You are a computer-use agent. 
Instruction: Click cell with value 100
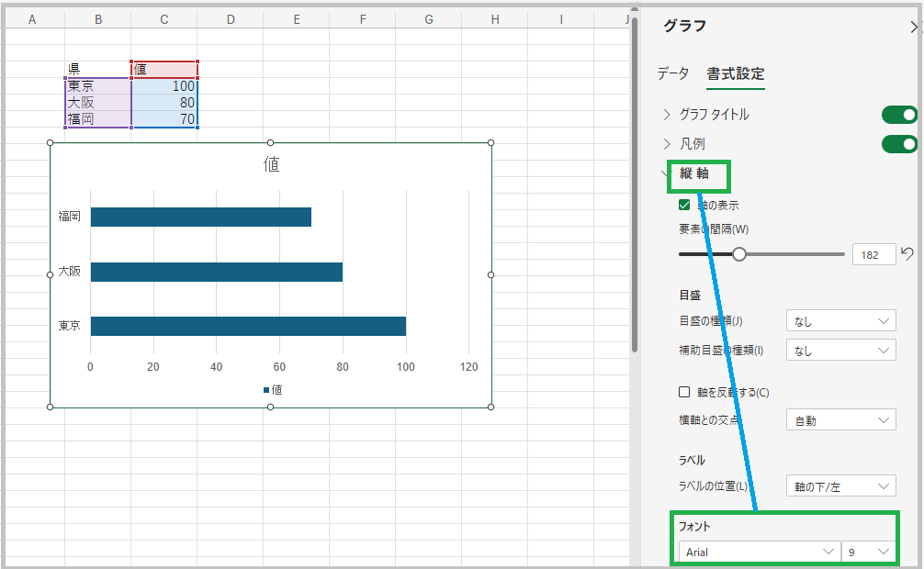pyautogui.click(x=164, y=86)
